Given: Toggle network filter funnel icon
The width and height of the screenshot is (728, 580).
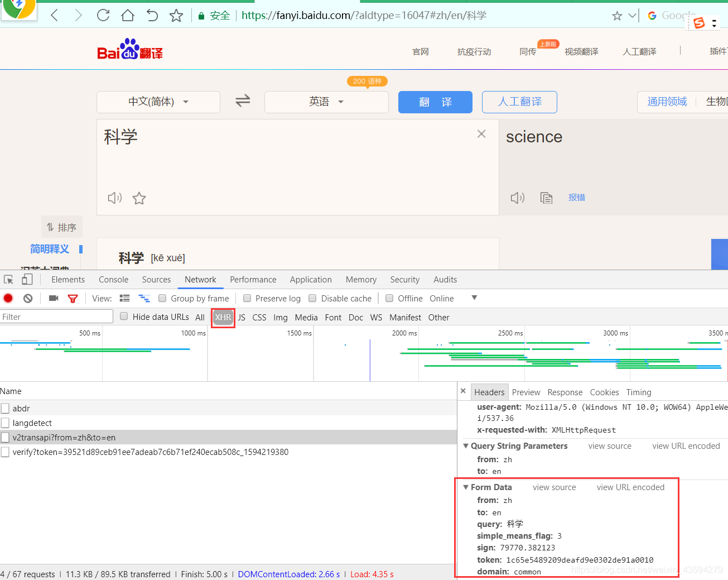Looking at the screenshot, I should (73, 298).
